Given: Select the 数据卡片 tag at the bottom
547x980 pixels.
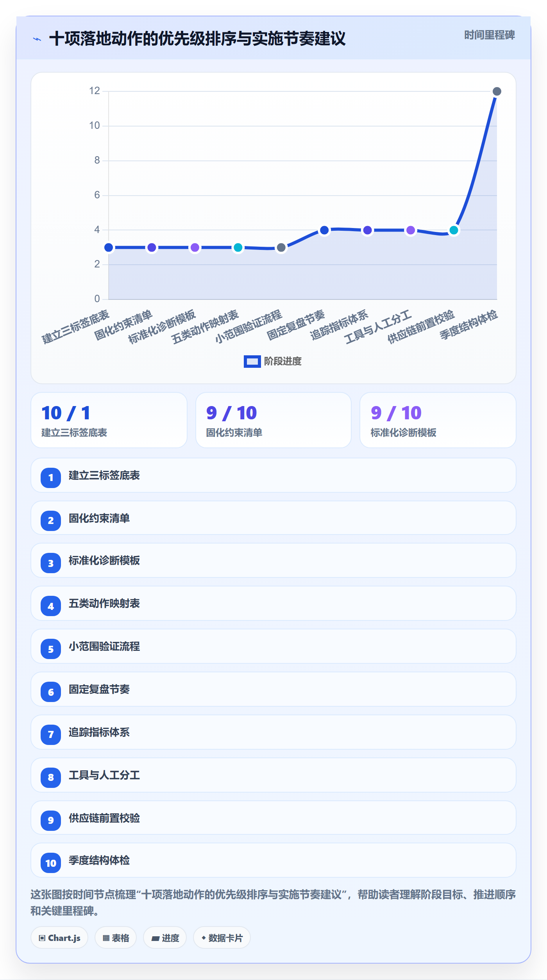Looking at the screenshot, I should click(222, 938).
